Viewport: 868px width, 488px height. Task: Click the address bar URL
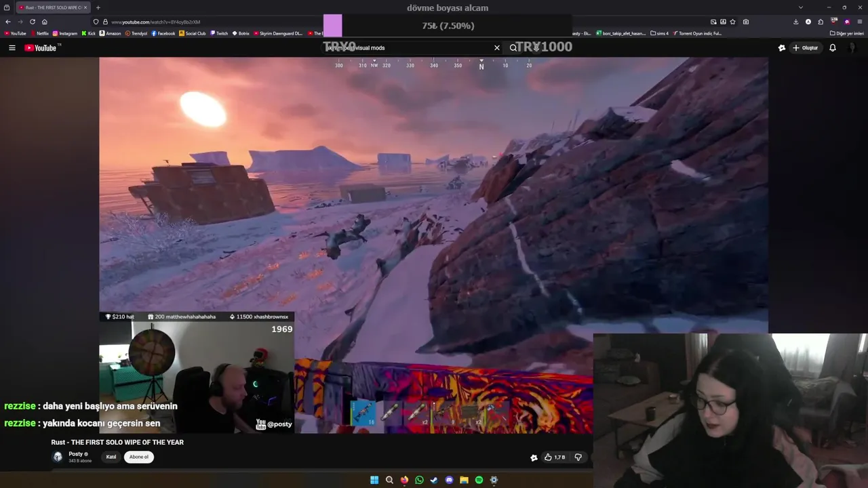tap(155, 22)
